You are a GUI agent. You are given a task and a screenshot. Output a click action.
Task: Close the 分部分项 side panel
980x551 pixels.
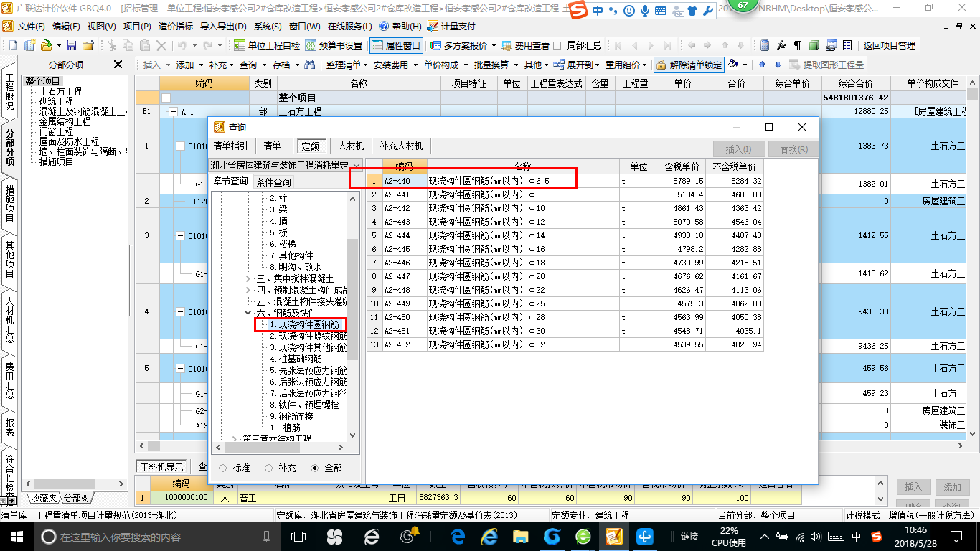[118, 65]
